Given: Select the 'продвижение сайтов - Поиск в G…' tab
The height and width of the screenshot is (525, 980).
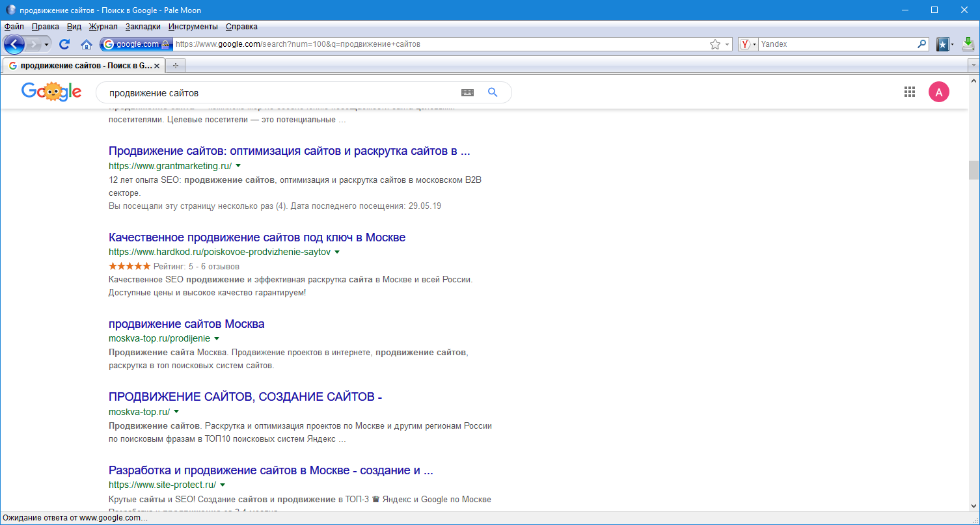Looking at the screenshot, I should coord(84,66).
